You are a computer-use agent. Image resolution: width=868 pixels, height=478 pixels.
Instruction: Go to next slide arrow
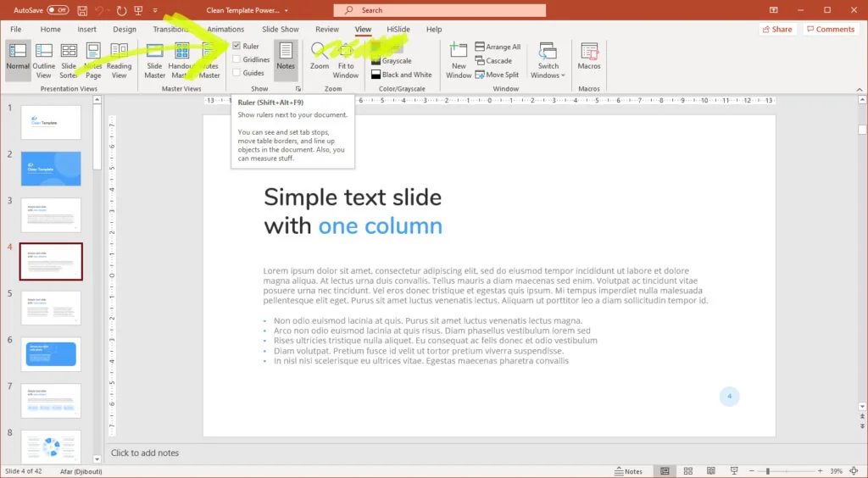pyautogui.click(x=862, y=426)
